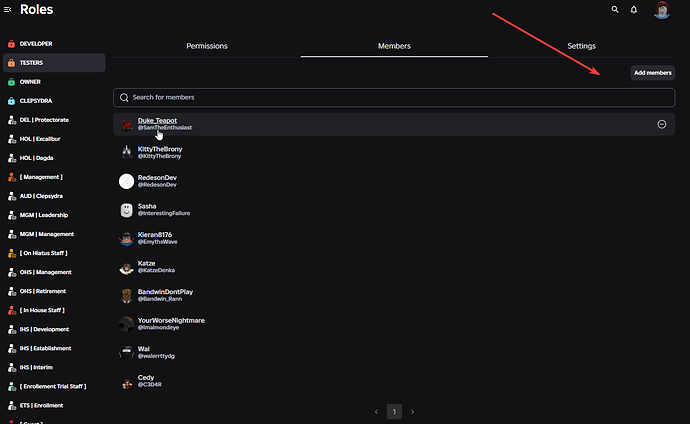
Task: Open RedesonDev member entry
Action: click(394, 181)
